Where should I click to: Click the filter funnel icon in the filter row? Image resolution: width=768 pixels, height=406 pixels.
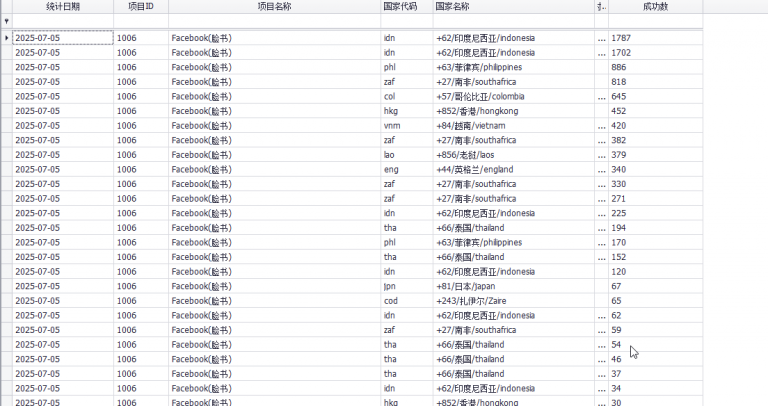(6, 21)
